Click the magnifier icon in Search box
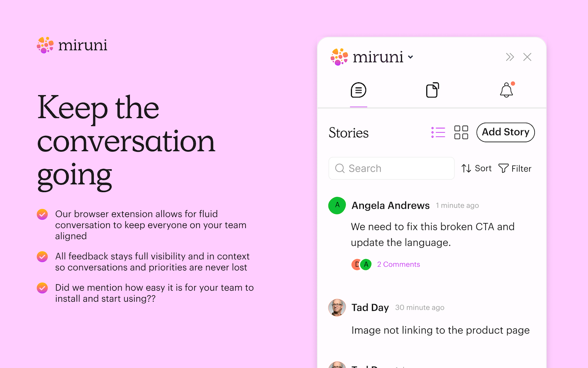Viewport: 588px width, 368px height. [x=340, y=168]
